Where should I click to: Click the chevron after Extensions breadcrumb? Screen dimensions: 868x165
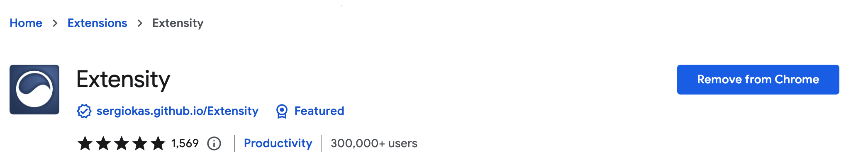tap(140, 23)
